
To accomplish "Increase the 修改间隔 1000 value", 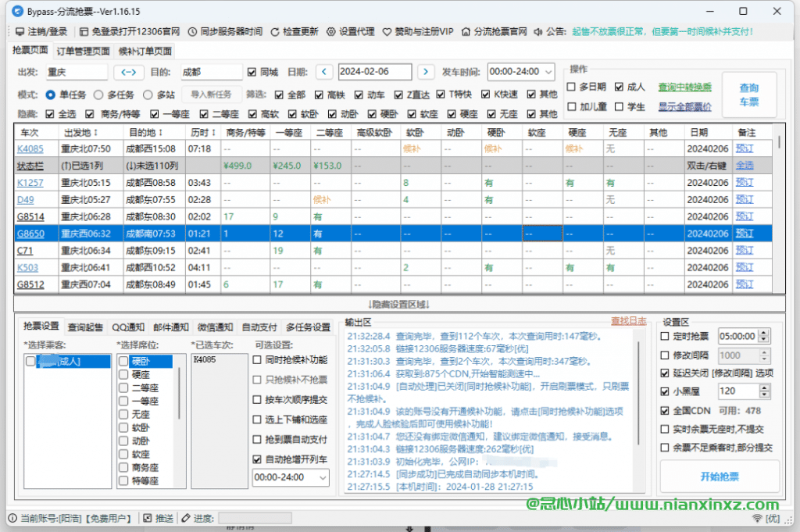I will [764, 352].
